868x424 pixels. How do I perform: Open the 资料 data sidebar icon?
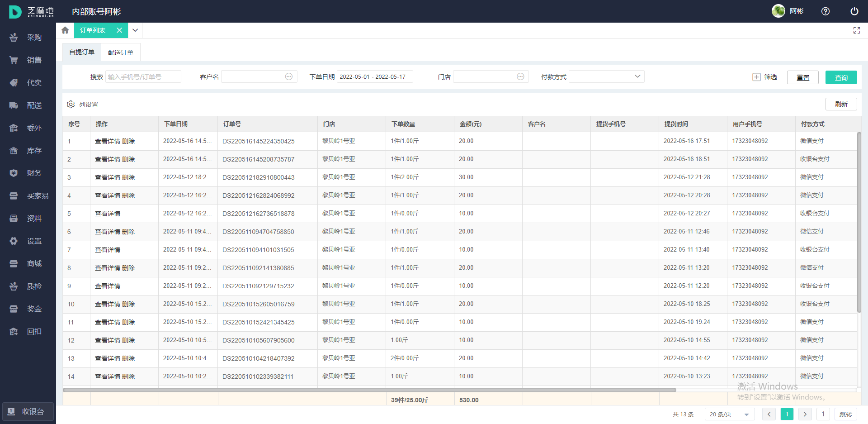pyautogui.click(x=14, y=219)
